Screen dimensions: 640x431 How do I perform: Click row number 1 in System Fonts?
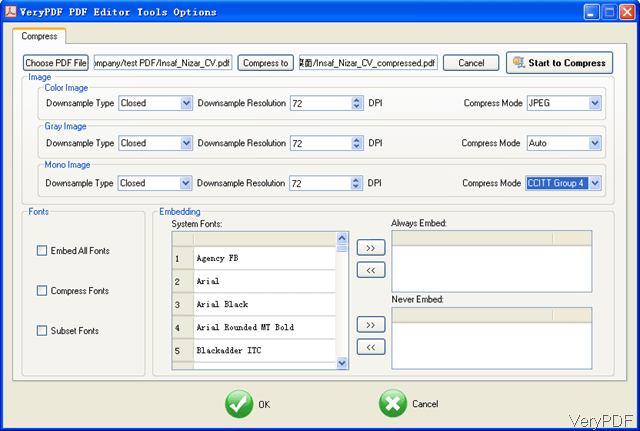(x=183, y=258)
